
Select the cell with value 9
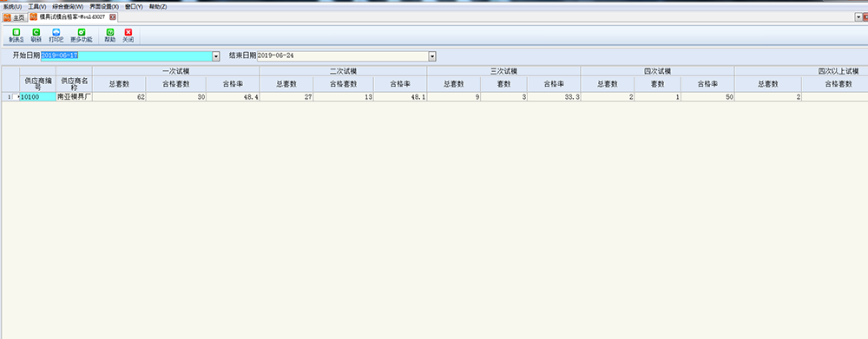click(x=454, y=97)
